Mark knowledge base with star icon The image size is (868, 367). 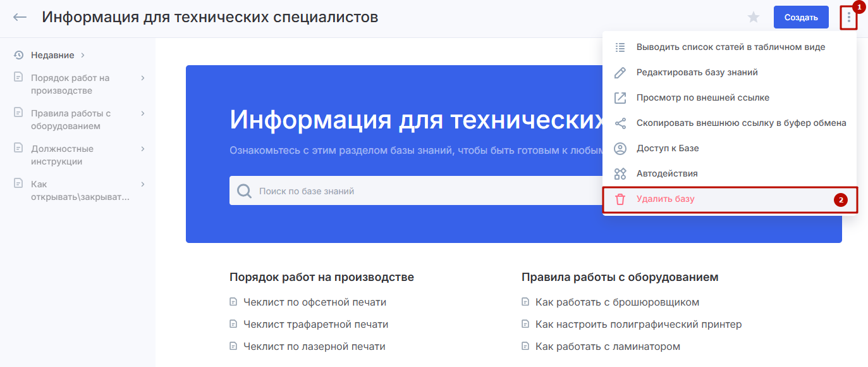coord(753,18)
